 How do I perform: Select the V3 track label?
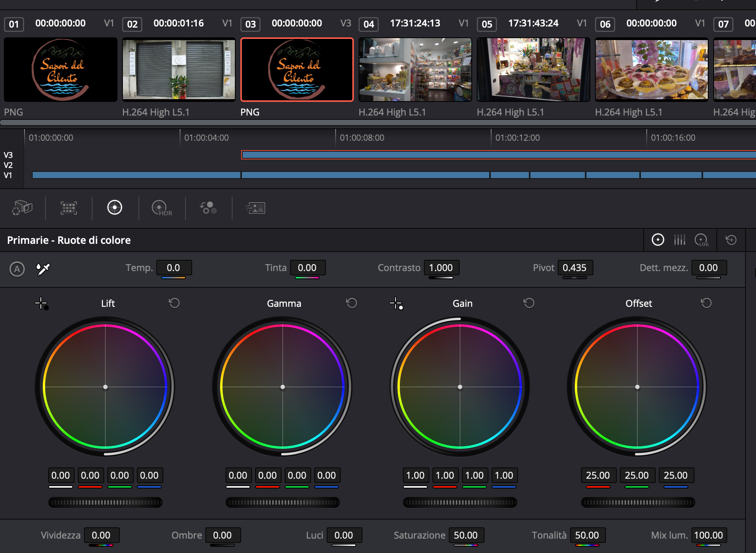(x=8, y=155)
